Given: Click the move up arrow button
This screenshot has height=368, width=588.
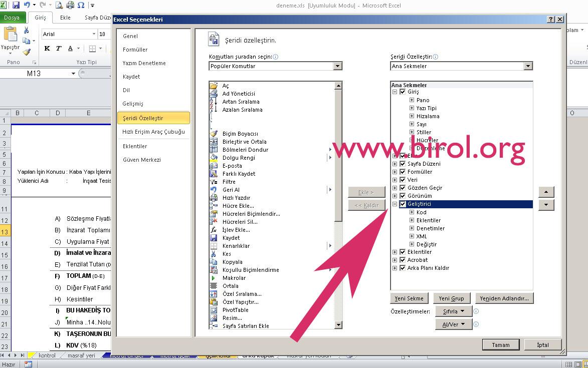Looking at the screenshot, I should 546,192.
